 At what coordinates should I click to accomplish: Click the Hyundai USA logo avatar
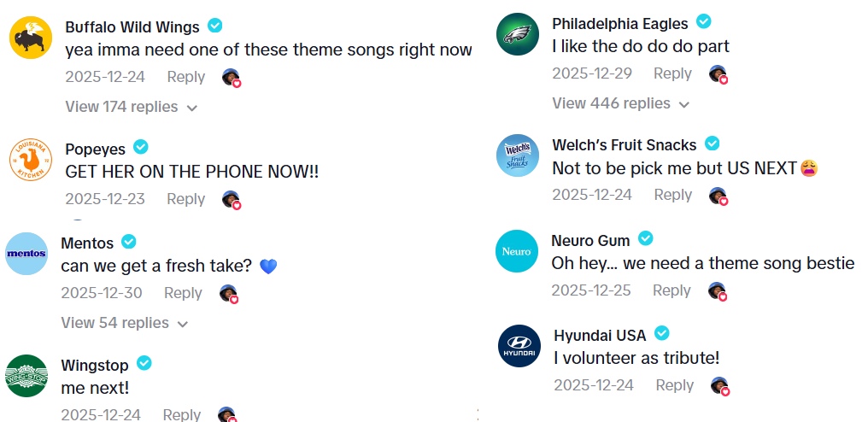[519, 346]
